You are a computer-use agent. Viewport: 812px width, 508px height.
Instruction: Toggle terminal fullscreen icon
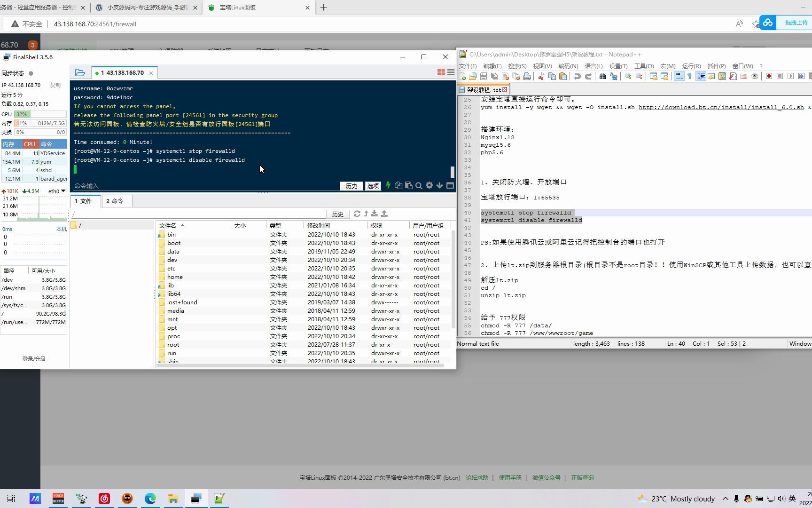pyautogui.click(x=450, y=185)
